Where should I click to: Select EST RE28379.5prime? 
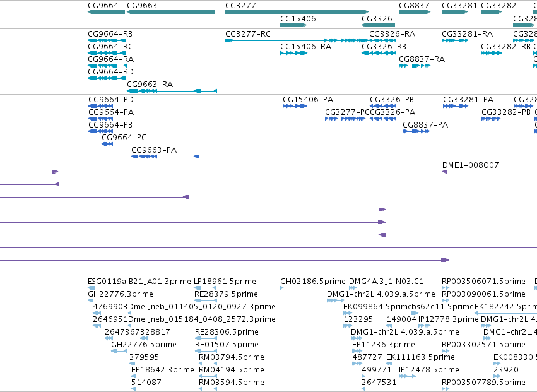[x=226, y=294]
